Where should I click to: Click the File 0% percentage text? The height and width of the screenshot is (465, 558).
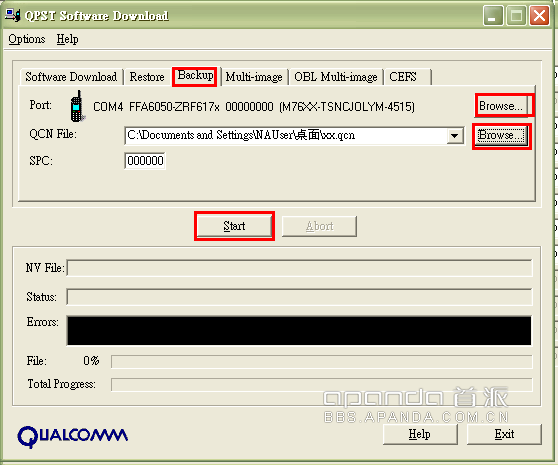pos(91,361)
